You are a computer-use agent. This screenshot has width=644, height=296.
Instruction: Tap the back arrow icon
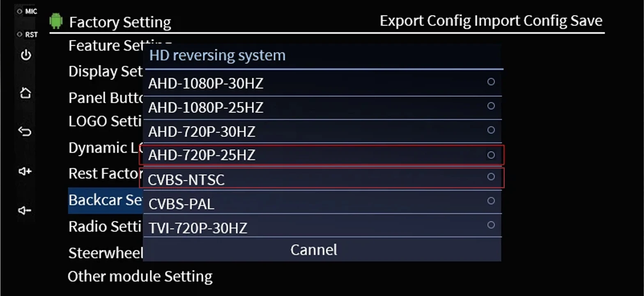(x=25, y=132)
